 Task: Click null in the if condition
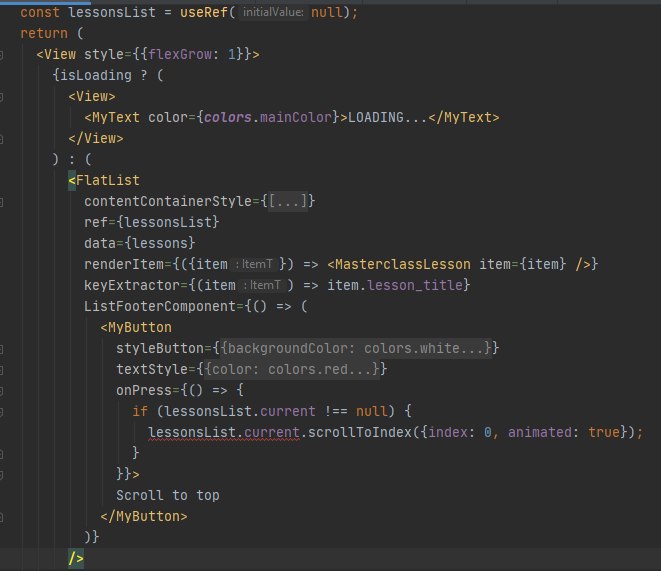[x=371, y=411]
